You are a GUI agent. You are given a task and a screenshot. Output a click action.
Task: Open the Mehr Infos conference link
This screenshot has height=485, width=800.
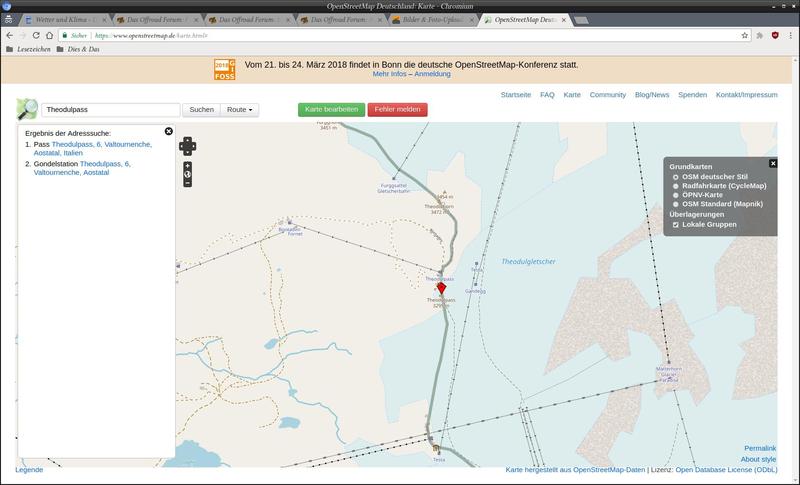[389, 74]
